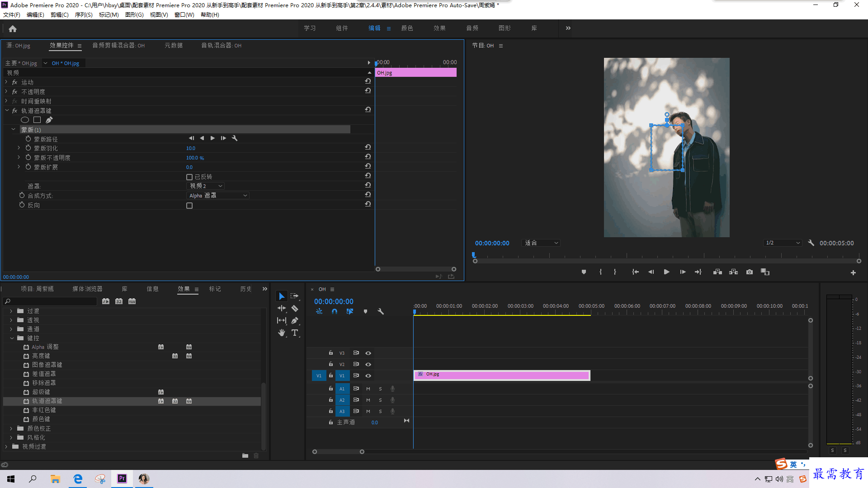The height and width of the screenshot is (488, 868).
Task: Click the free draw bezier pen mask icon
Action: [49, 120]
